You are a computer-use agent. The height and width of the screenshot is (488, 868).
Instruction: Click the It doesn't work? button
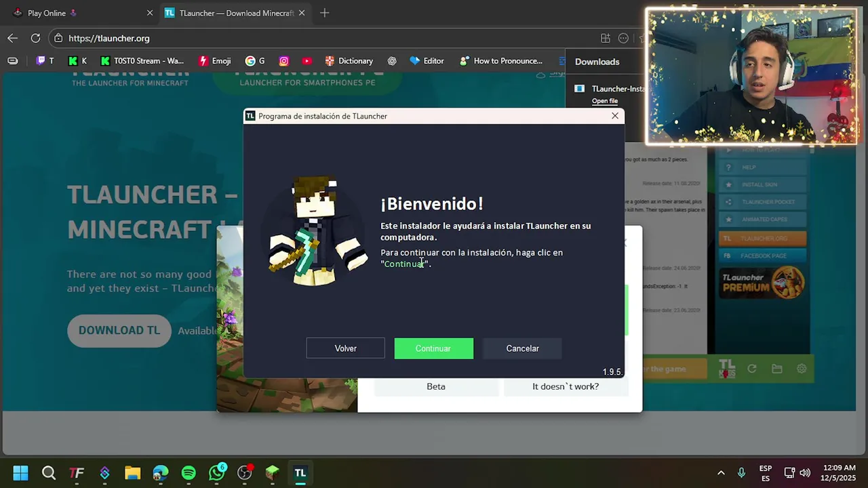click(566, 386)
